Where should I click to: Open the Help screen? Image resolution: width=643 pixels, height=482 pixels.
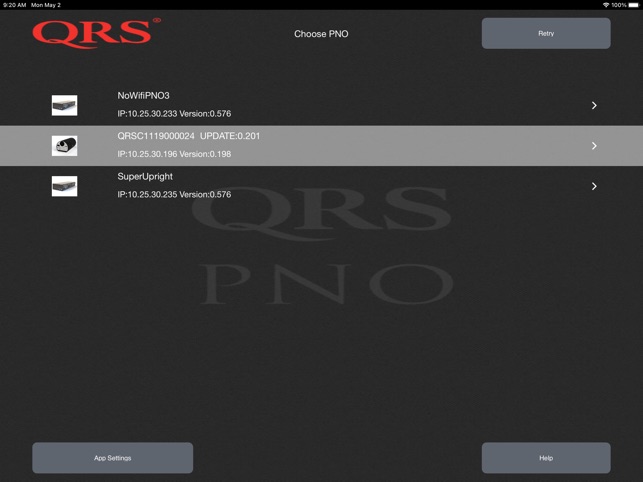(x=546, y=458)
